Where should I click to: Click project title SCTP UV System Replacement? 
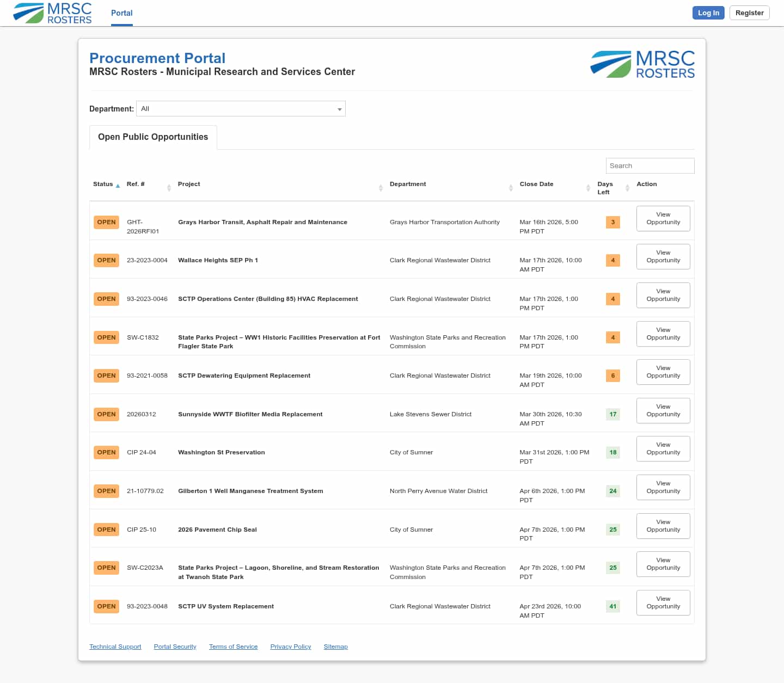[x=226, y=606]
